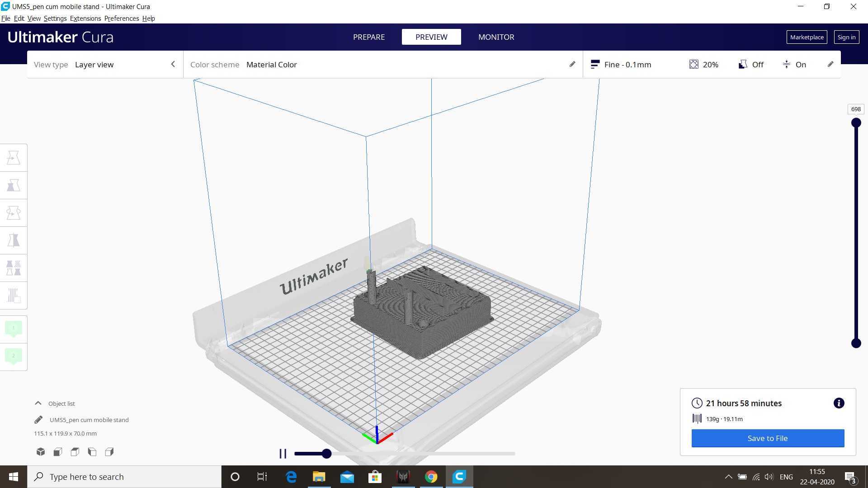Viewport: 868px width, 488px height.
Task: Click the infill 20% icon
Action: [x=693, y=64]
